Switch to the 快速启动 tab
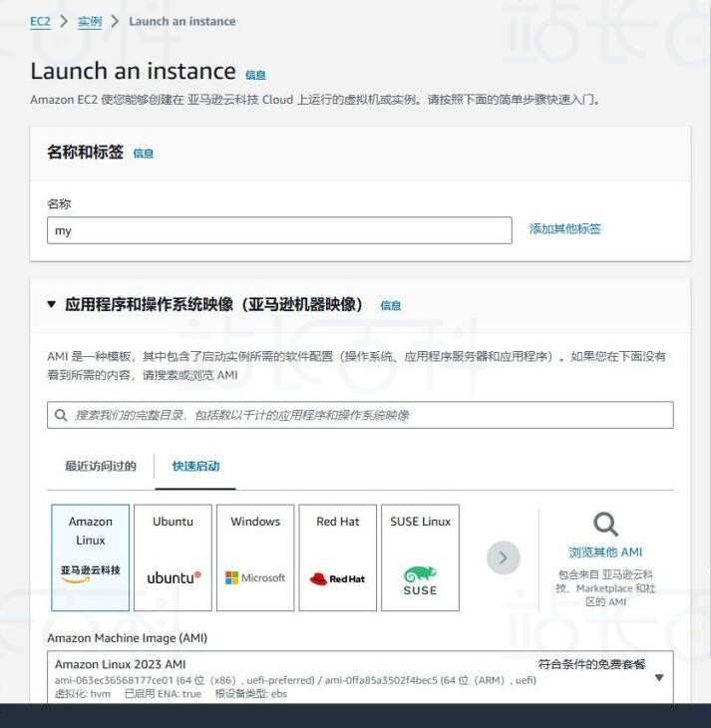 point(195,466)
